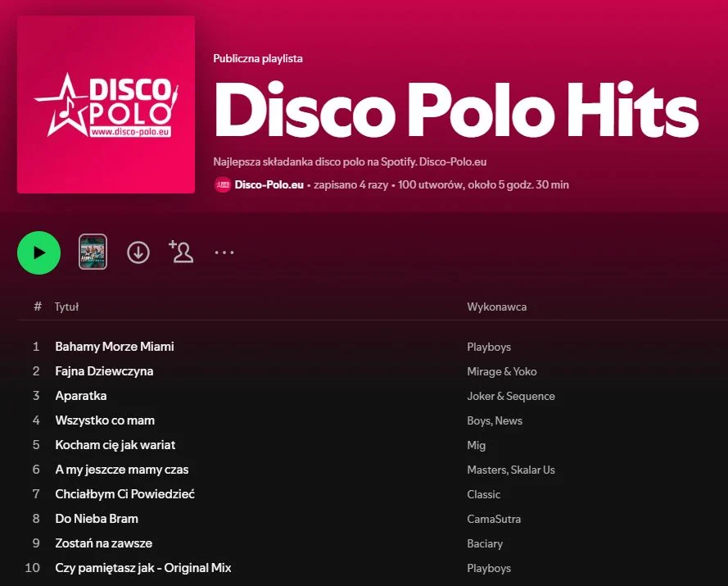Select the track Zostań na zawsze
Image resolution: width=728 pixels, height=586 pixels.
coord(103,543)
